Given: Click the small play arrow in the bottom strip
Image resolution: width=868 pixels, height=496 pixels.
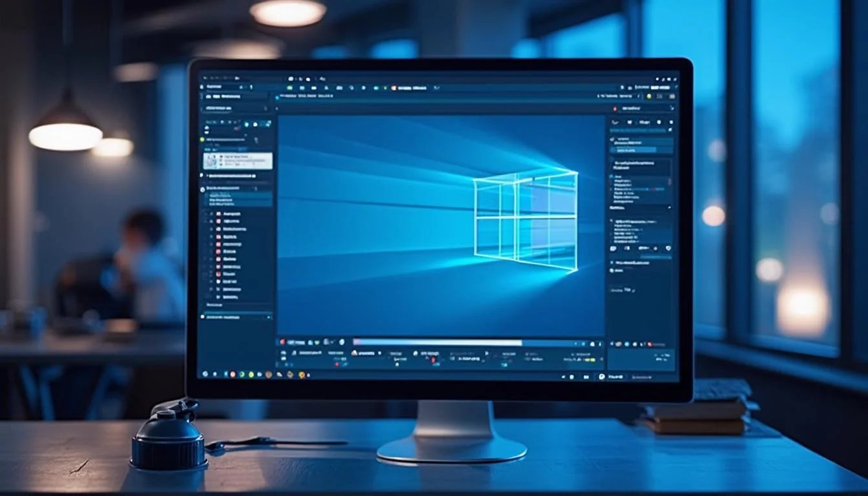Looking at the screenshot, I should [x=487, y=354].
